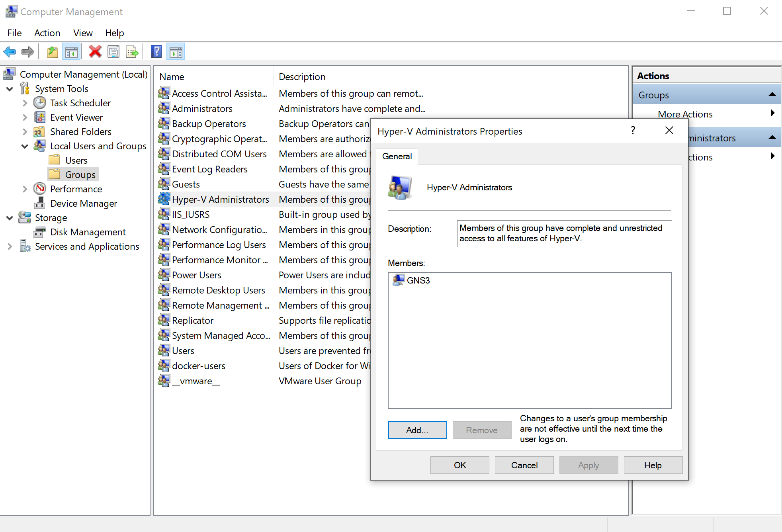782x532 pixels.
Task: Open the Action menu
Action: (x=47, y=33)
